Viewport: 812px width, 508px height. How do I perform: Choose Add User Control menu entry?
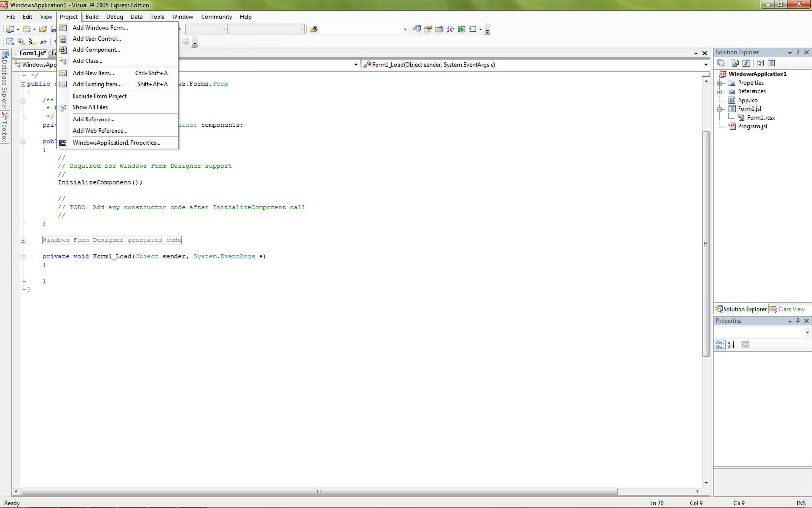[x=117, y=39]
